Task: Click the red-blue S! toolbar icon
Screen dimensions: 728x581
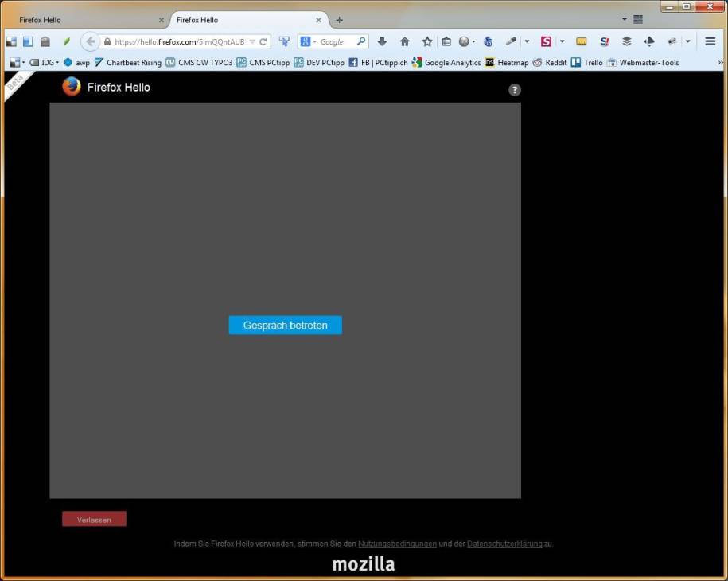Action: pos(604,42)
